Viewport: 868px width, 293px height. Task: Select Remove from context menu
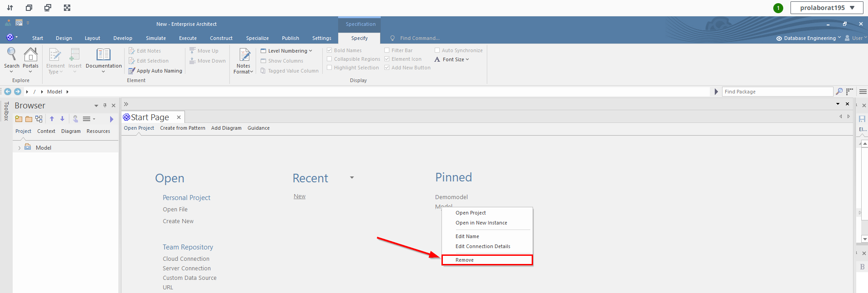click(487, 260)
